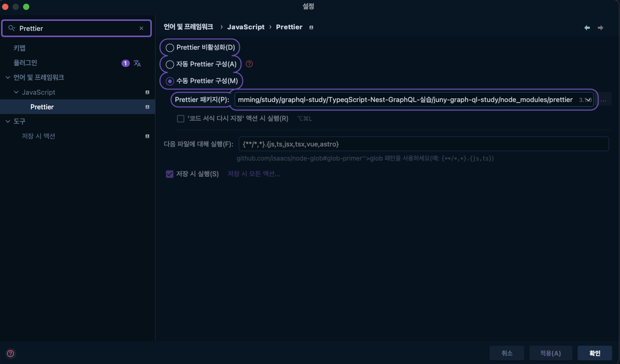620x364 pixels.
Task: Collapse the 언어 및 프레임워크 section
Action: click(x=7, y=77)
